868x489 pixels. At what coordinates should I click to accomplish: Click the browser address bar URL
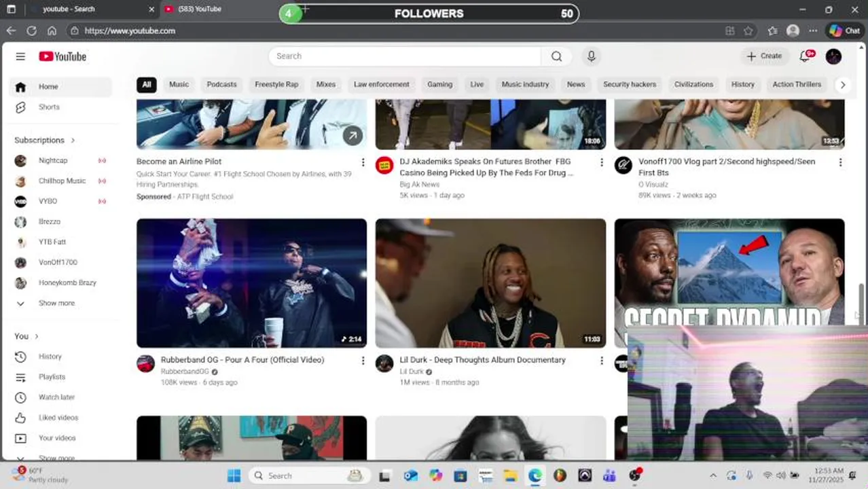click(x=130, y=31)
